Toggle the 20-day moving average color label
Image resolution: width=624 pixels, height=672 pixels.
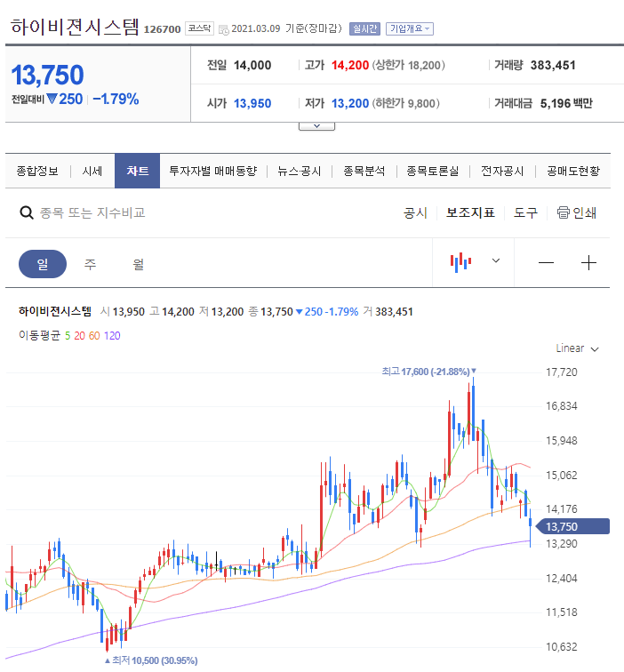tap(79, 336)
